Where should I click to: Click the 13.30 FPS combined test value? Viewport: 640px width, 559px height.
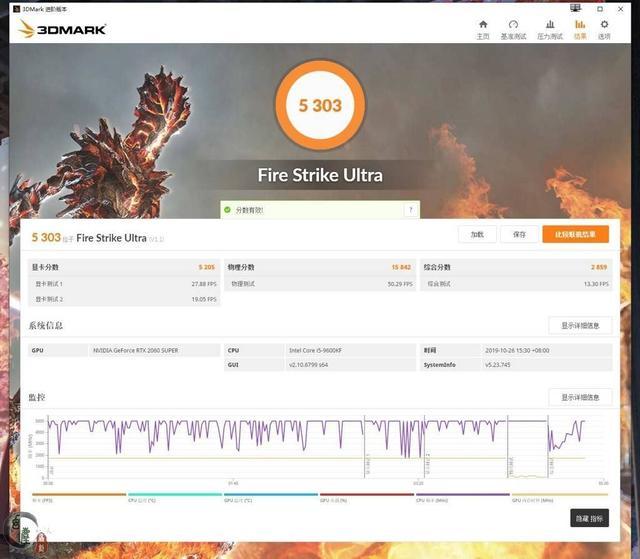click(x=596, y=284)
